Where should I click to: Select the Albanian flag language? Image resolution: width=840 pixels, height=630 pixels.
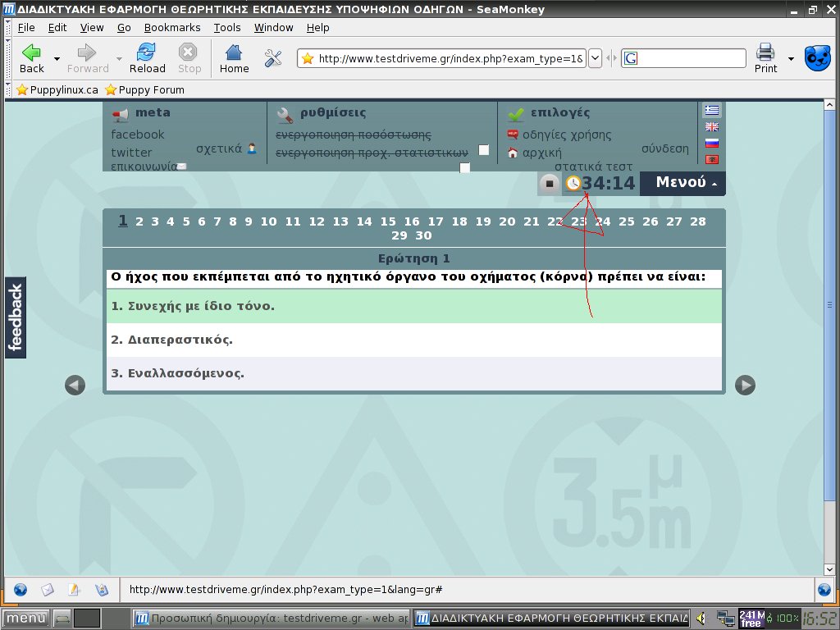[x=711, y=160]
